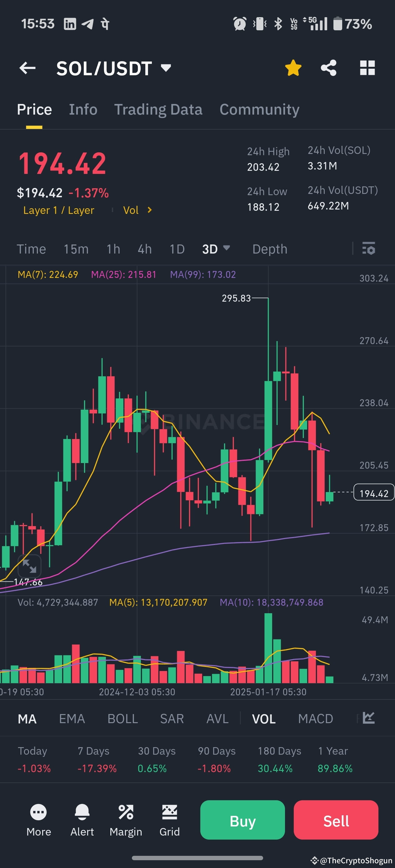Viewport: 395px width, 868px height.
Task: Tap the MA(7): 224.69 indicator label
Action: [x=48, y=275]
